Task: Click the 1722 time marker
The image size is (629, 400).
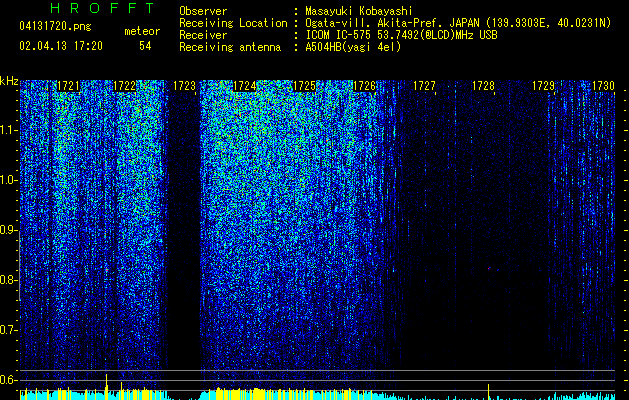Action: point(125,86)
